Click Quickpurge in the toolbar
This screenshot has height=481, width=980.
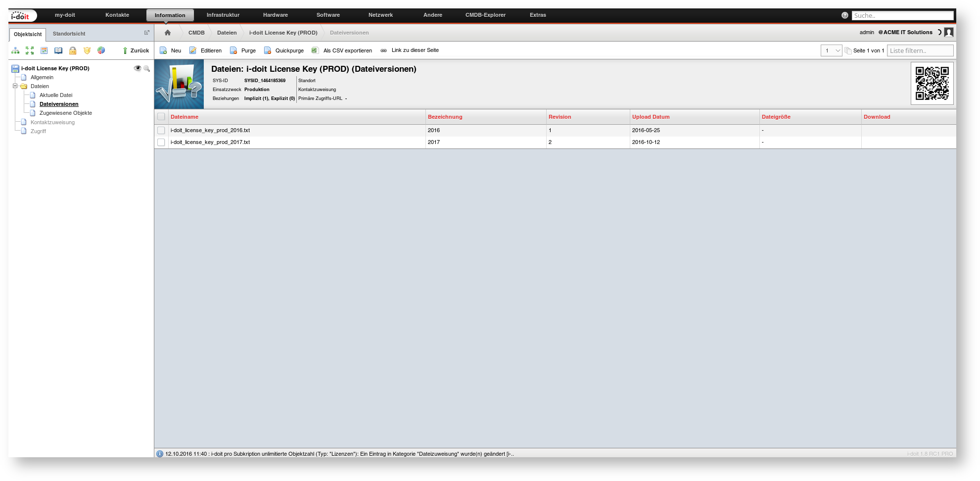click(x=284, y=50)
